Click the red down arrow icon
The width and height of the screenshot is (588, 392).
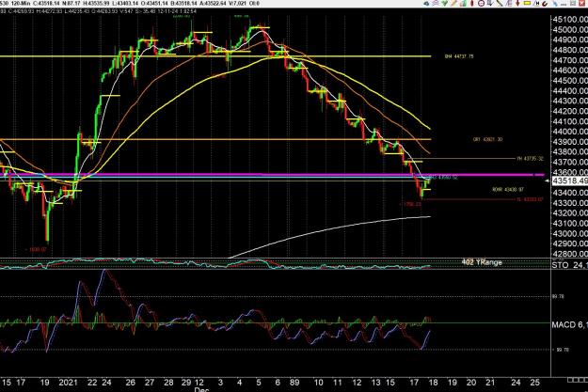tap(517, 4)
